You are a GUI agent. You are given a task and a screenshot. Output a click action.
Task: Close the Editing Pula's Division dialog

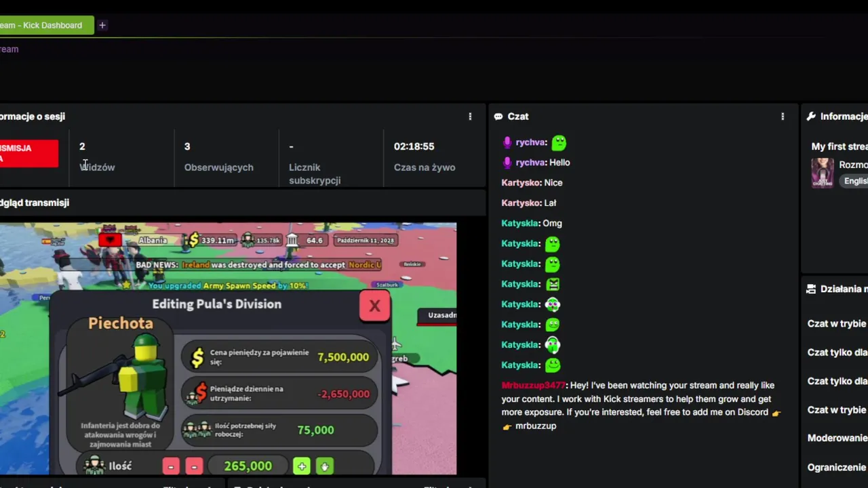pos(374,306)
